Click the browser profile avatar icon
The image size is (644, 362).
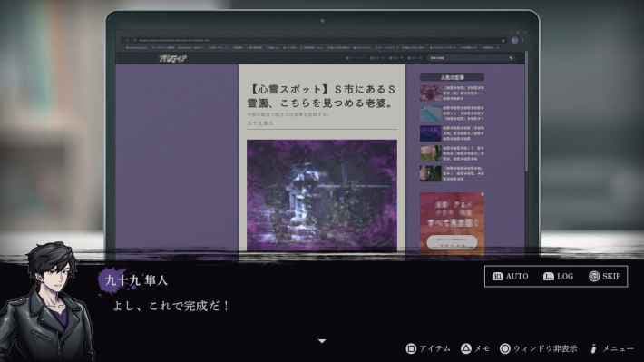[515, 40]
